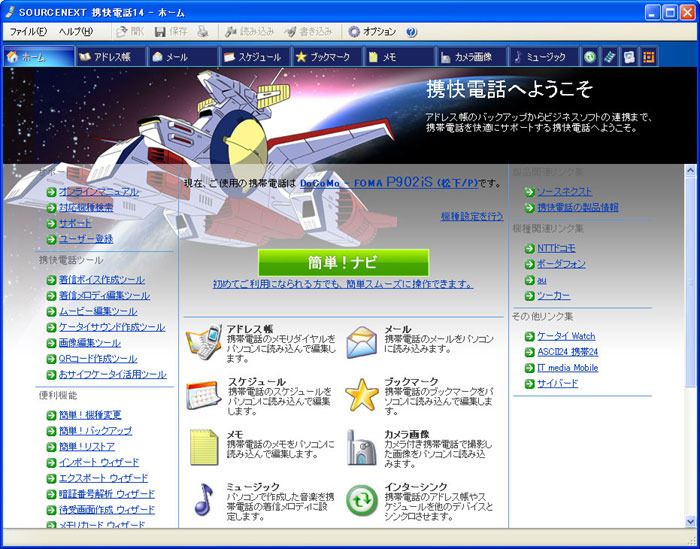
Task: Start the 待受画面作成 ウィザード link
Action: pos(107,510)
